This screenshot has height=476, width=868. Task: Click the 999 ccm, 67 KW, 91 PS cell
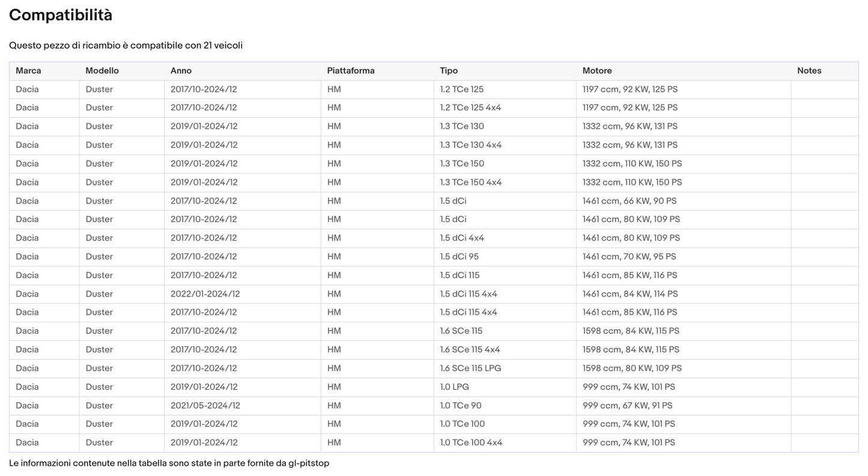point(684,406)
